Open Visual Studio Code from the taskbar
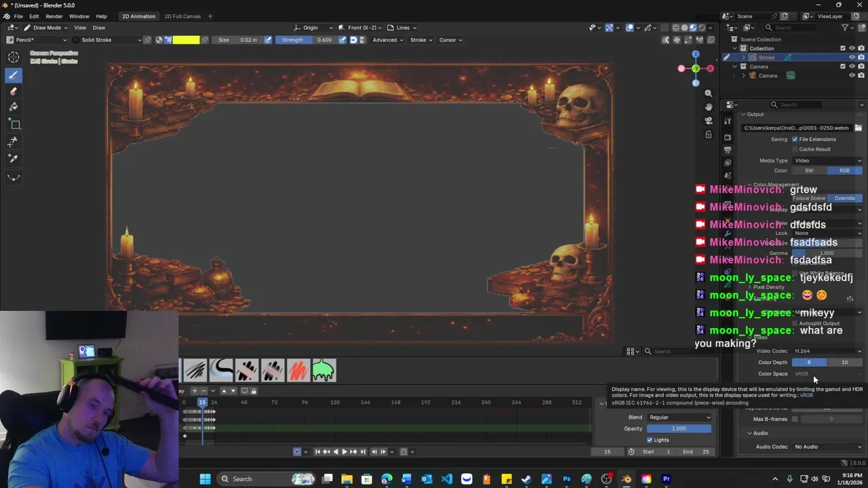 pyautogui.click(x=446, y=479)
